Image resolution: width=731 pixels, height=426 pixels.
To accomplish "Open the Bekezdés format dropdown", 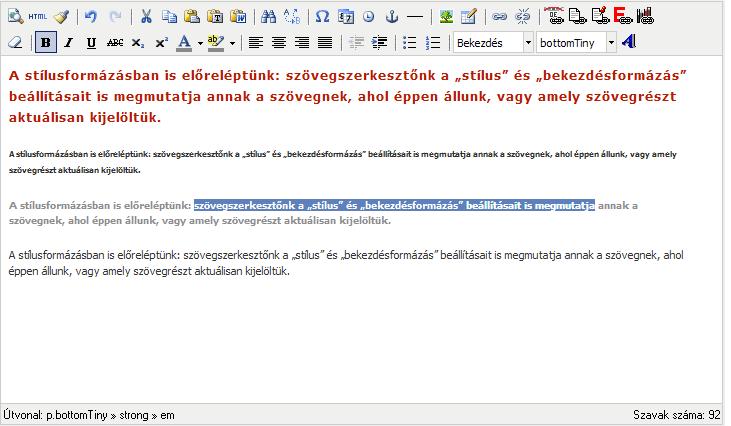I will coord(492,43).
